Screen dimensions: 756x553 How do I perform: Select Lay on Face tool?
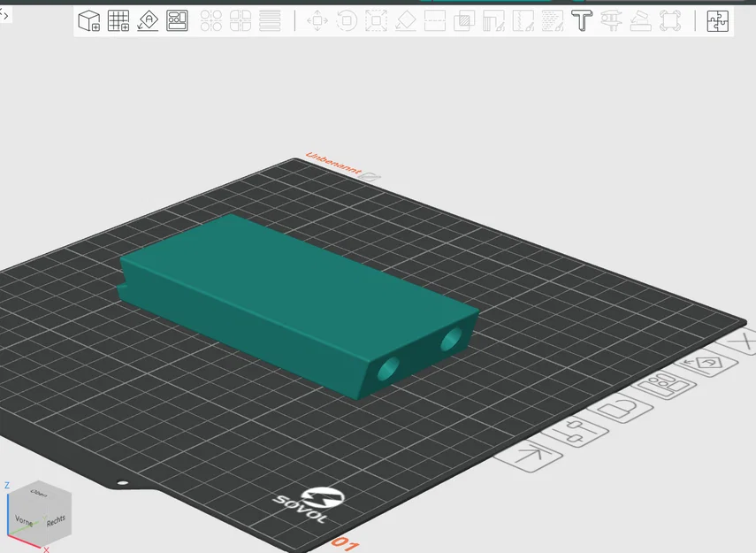pyautogui.click(x=406, y=20)
